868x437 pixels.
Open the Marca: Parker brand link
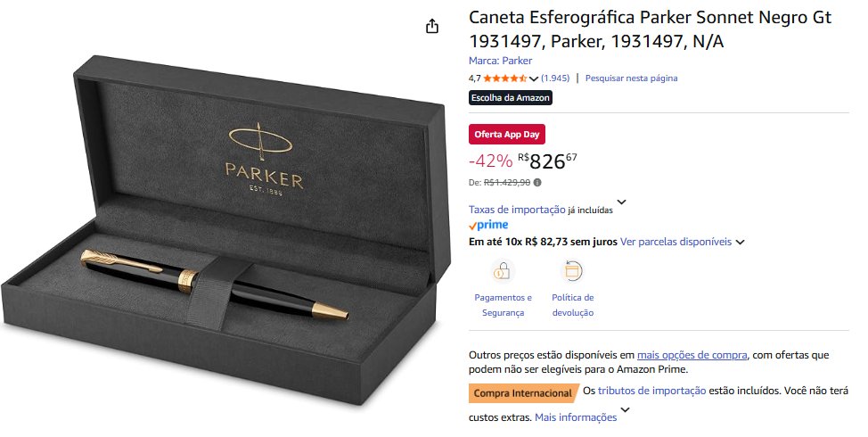[501, 61]
